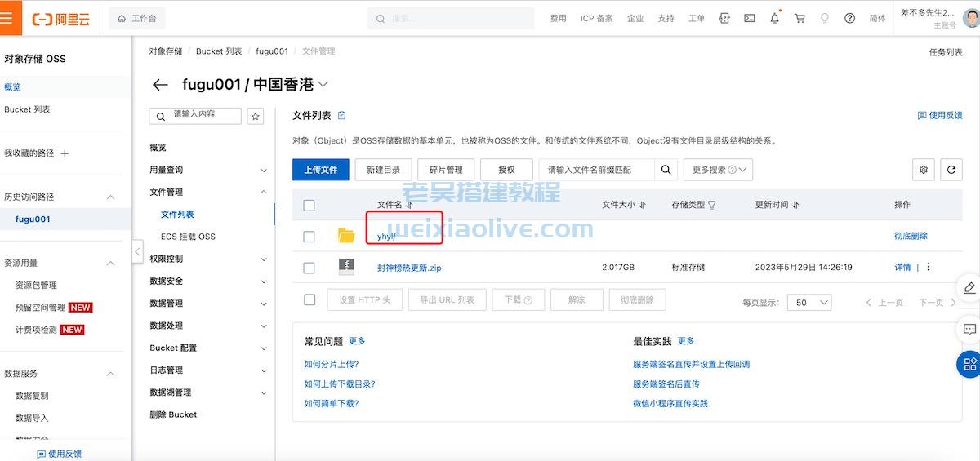This screenshot has width=980, height=461.
Task: Open ICP 备案 top menu
Action: 597,18
